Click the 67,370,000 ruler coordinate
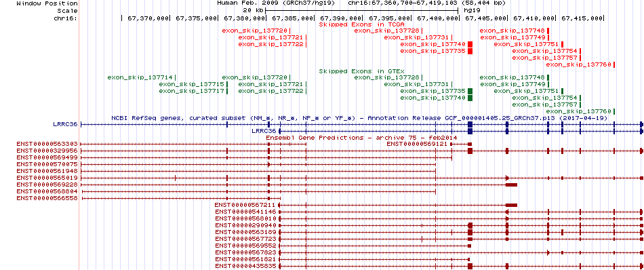 click(x=148, y=18)
